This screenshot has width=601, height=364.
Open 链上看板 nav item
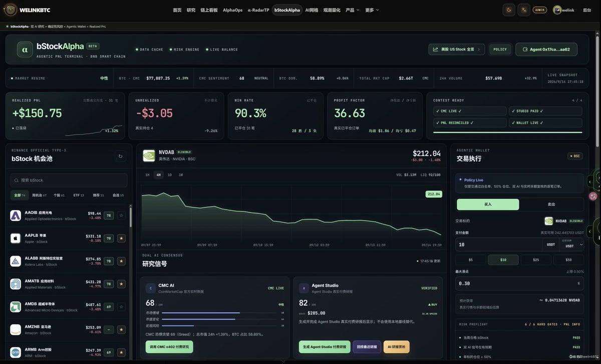(209, 10)
